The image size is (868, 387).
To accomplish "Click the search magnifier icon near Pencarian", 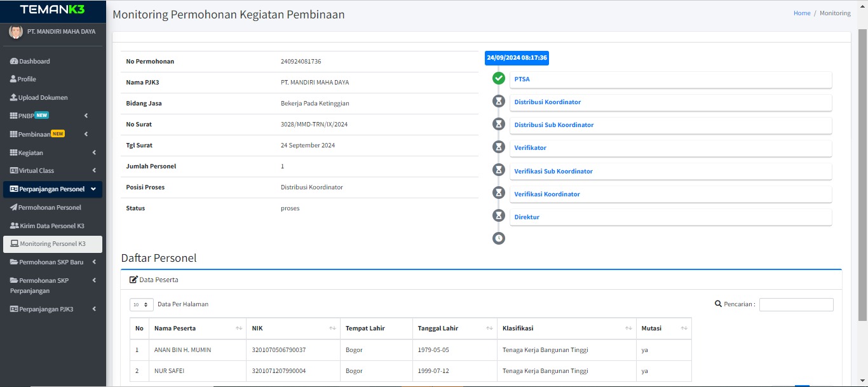I will tap(718, 304).
